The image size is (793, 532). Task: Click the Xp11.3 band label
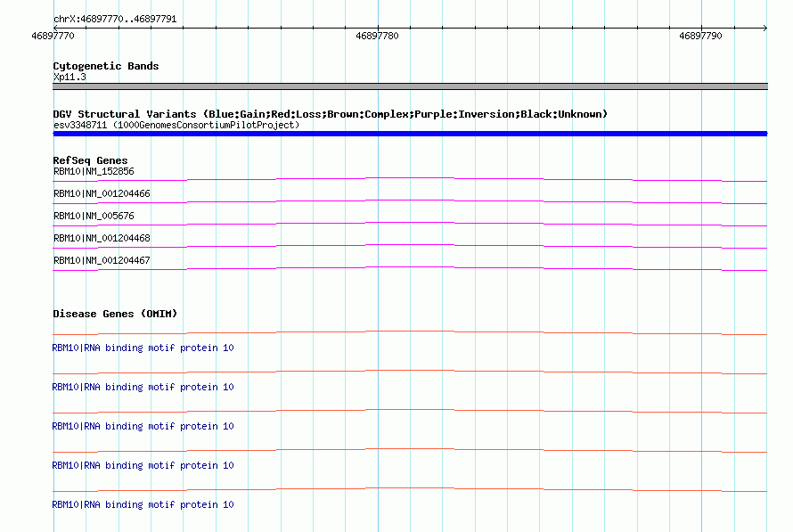point(69,77)
